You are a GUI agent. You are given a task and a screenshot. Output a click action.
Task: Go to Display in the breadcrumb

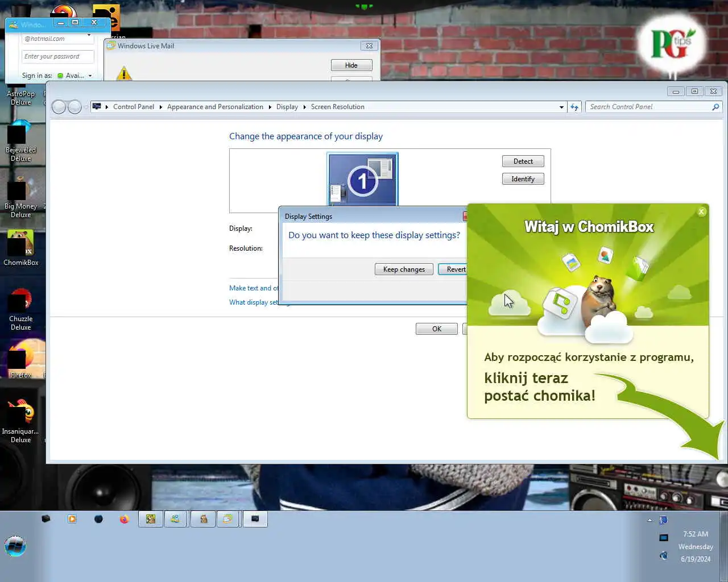point(287,107)
